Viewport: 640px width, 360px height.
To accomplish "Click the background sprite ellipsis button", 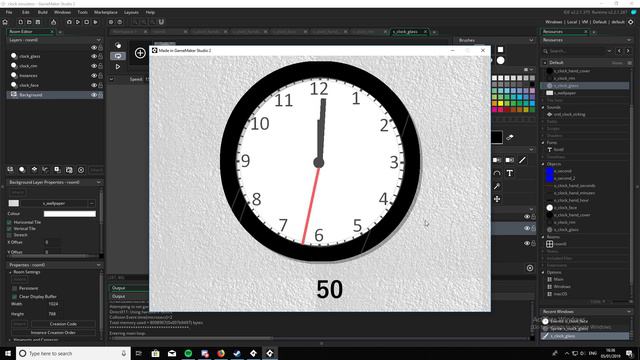I will point(91,203).
